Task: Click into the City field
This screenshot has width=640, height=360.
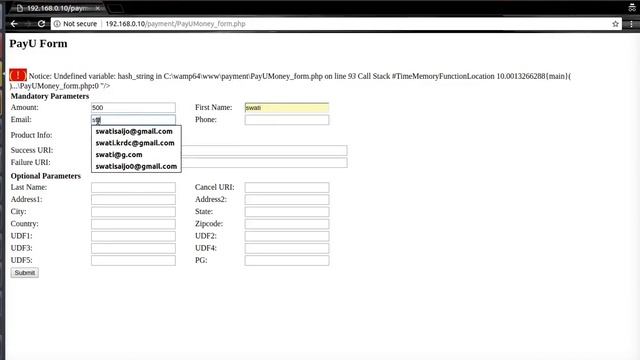Action: (133, 212)
